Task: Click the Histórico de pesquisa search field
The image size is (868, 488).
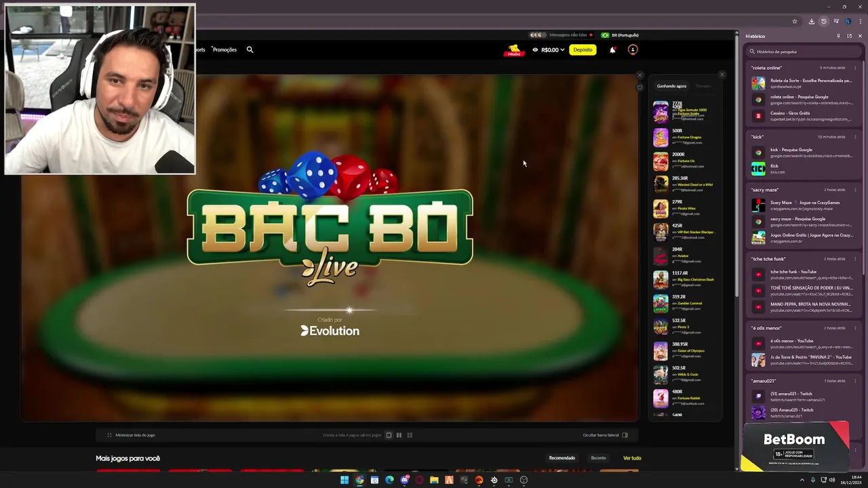Action: pos(804,52)
